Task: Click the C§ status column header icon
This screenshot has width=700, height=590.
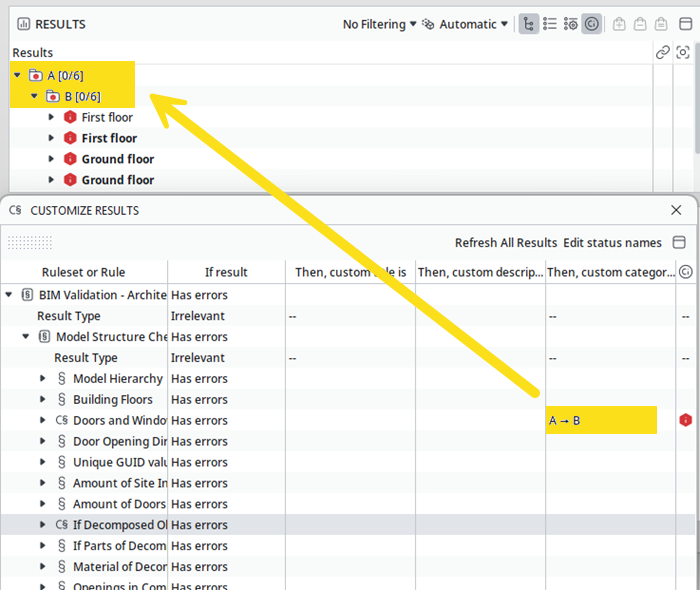Action: coord(686,272)
